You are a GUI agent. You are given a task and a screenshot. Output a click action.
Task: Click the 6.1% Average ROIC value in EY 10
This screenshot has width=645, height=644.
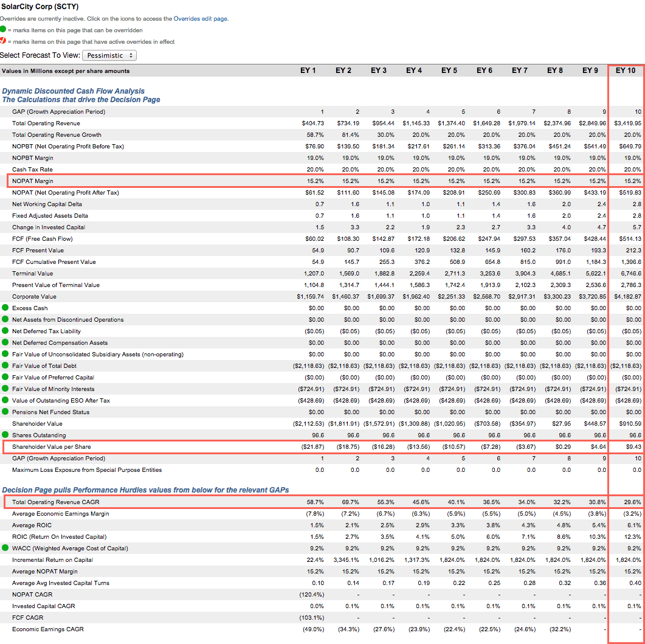pos(634,525)
